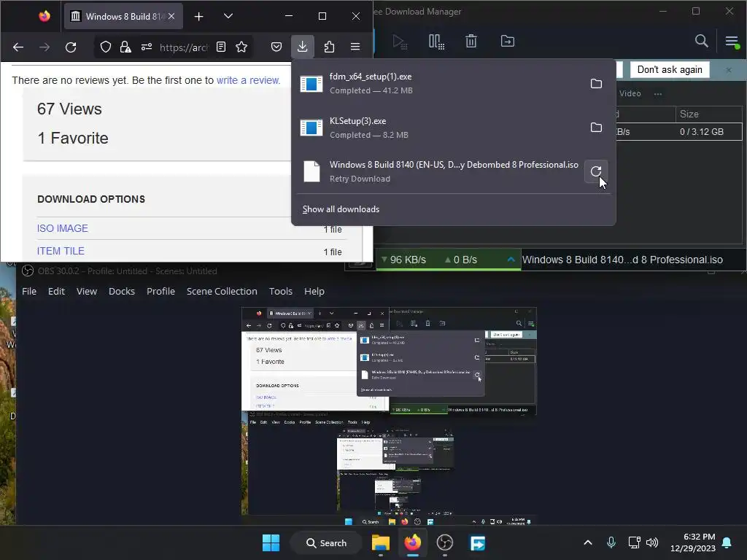Open site permissions icon in address bar
This screenshot has width=747, height=560.
146,47
